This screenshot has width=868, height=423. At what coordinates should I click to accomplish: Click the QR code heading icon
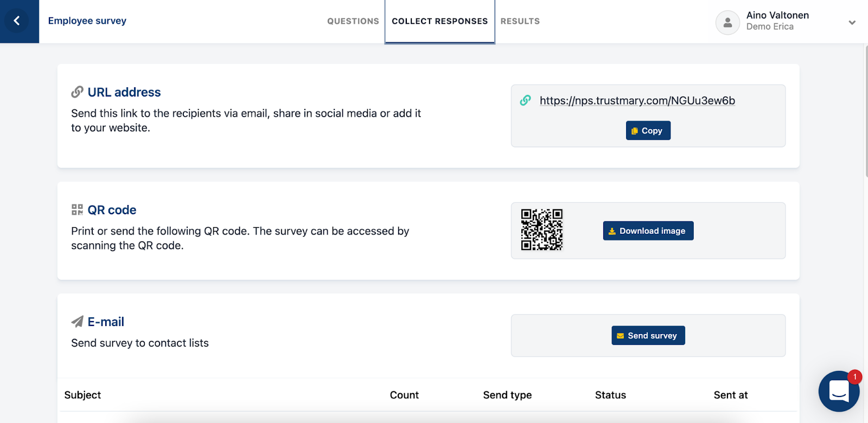point(77,210)
